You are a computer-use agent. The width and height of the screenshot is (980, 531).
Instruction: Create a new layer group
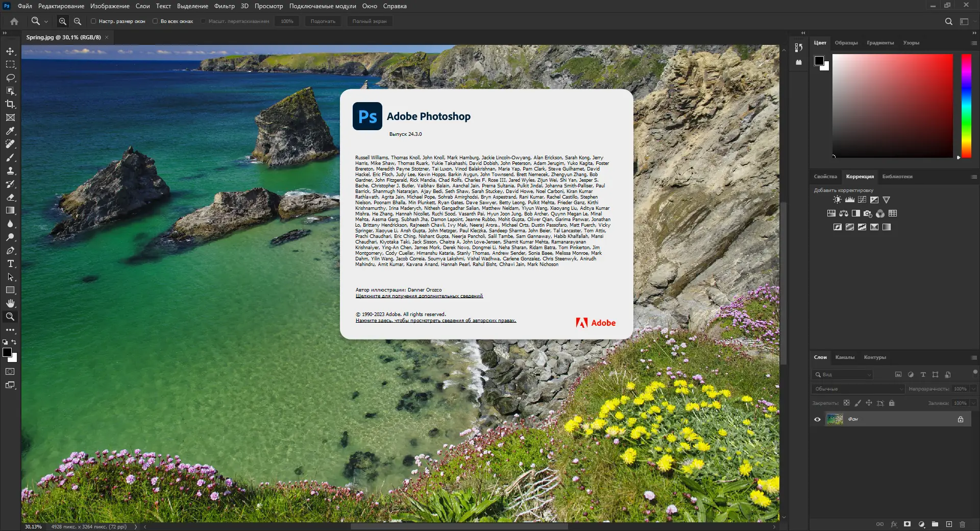pyautogui.click(x=935, y=524)
